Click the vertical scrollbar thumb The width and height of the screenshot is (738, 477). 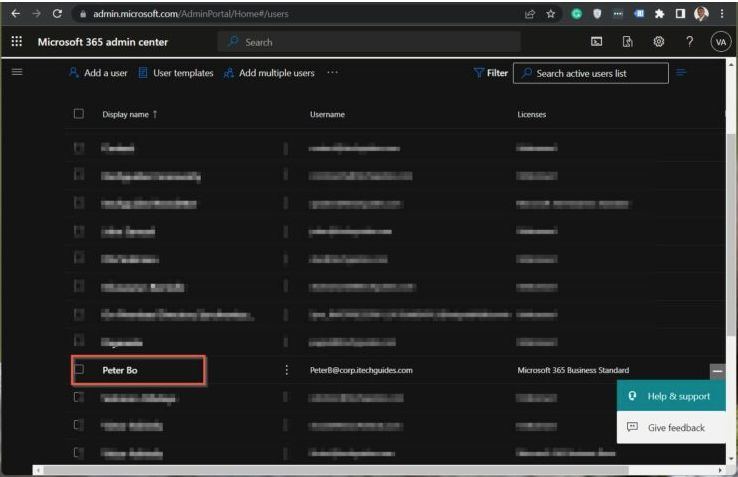click(731, 234)
